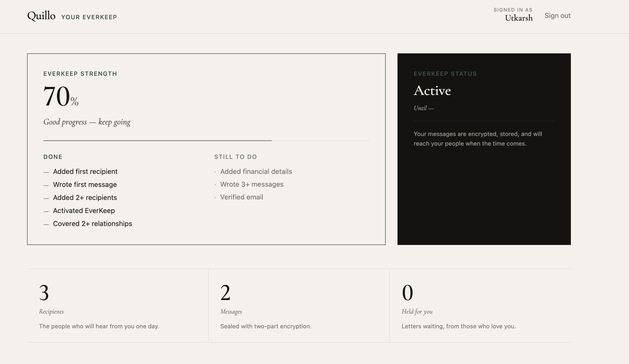Viewport: 629px width, 364px height.
Task: Click 'Letters waiting, from those who love you.'
Action: click(x=459, y=326)
